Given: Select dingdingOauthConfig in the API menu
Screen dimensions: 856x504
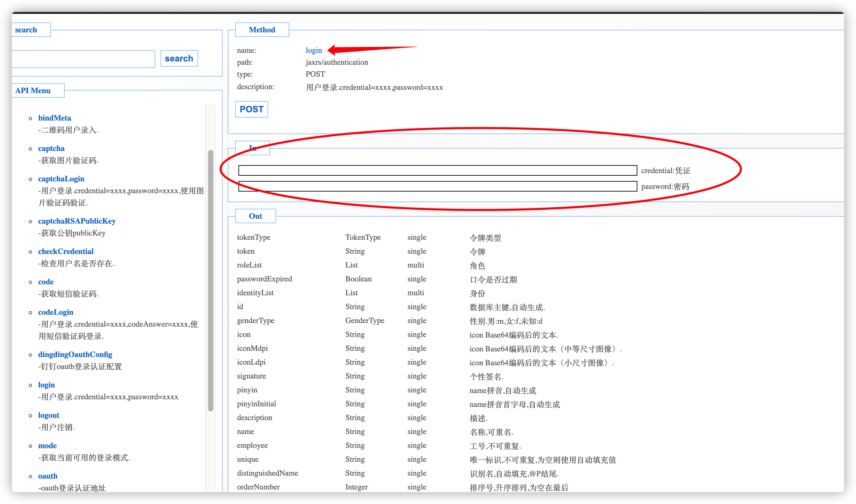Looking at the screenshot, I should pos(75,354).
